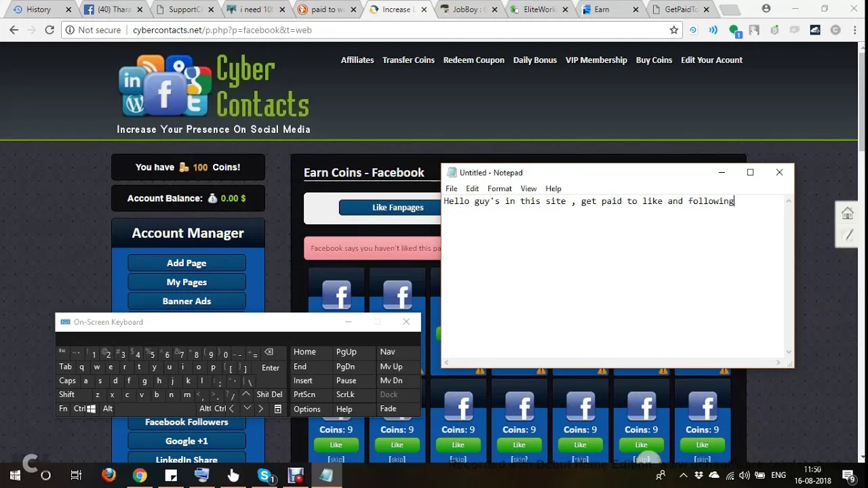Click My Pages button
The image size is (868, 488).
(186, 282)
